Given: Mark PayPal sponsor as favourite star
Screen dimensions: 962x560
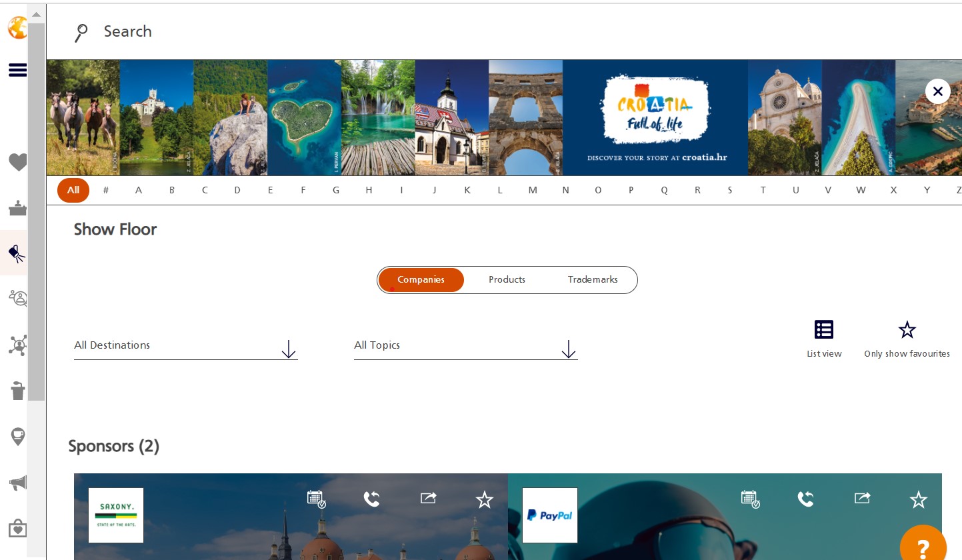Looking at the screenshot, I should click(918, 499).
